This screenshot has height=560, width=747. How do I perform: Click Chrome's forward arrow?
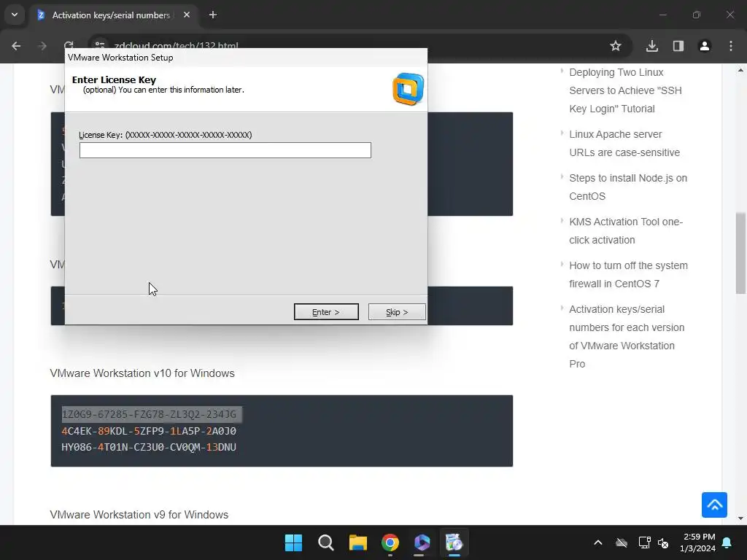point(42,46)
